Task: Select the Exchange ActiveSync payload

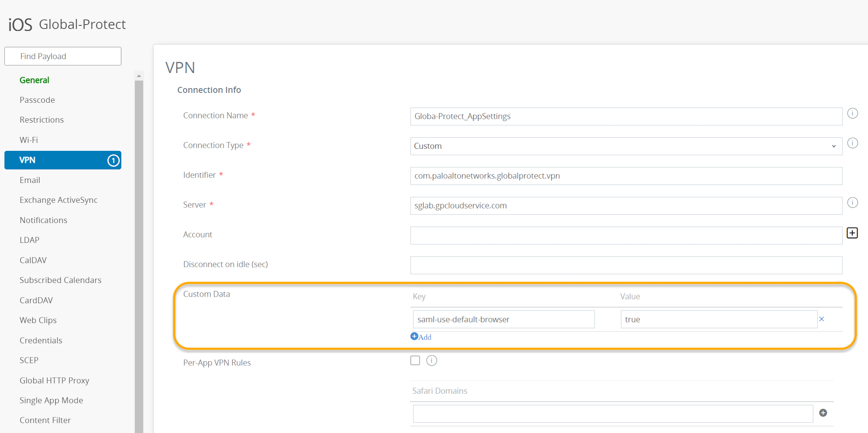Action: click(58, 200)
